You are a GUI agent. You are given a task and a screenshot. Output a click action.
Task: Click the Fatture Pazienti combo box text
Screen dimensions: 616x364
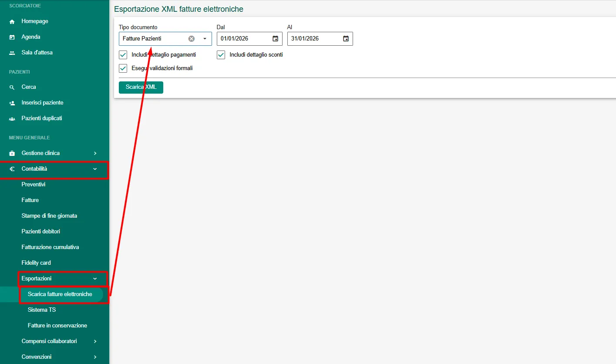(x=142, y=39)
